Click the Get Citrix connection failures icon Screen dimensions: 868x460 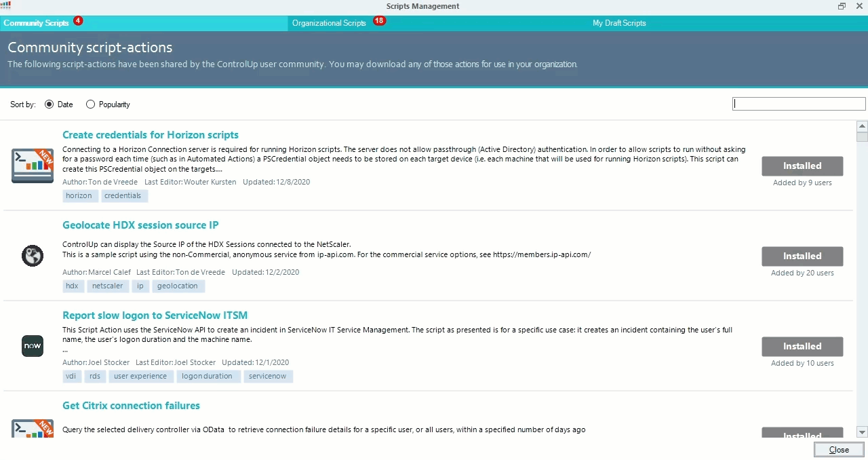click(x=33, y=428)
